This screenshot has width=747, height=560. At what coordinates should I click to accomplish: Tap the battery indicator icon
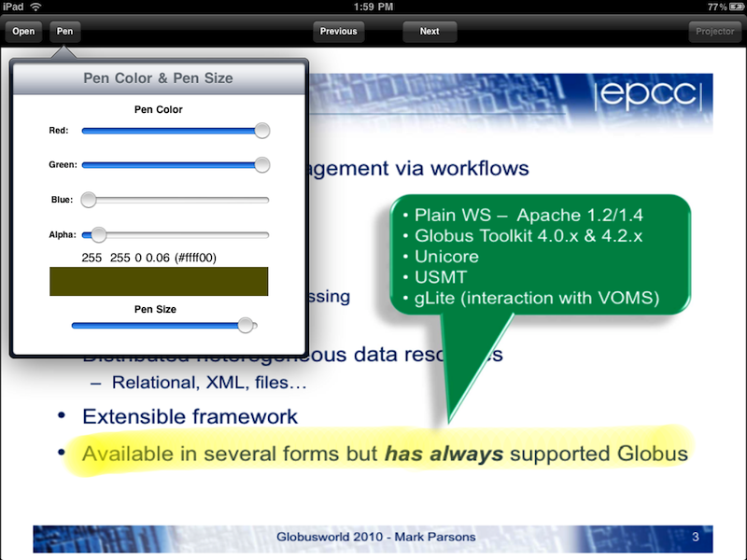tap(731, 7)
